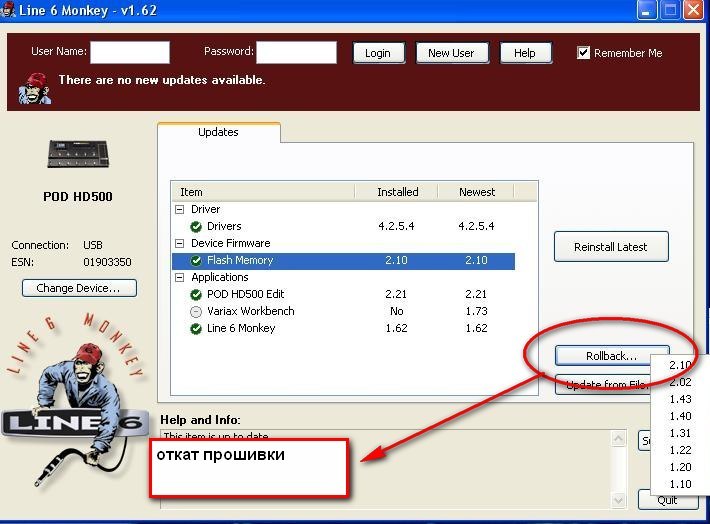Click the Applications group label
The width and height of the screenshot is (710, 524).
(220, 277)
